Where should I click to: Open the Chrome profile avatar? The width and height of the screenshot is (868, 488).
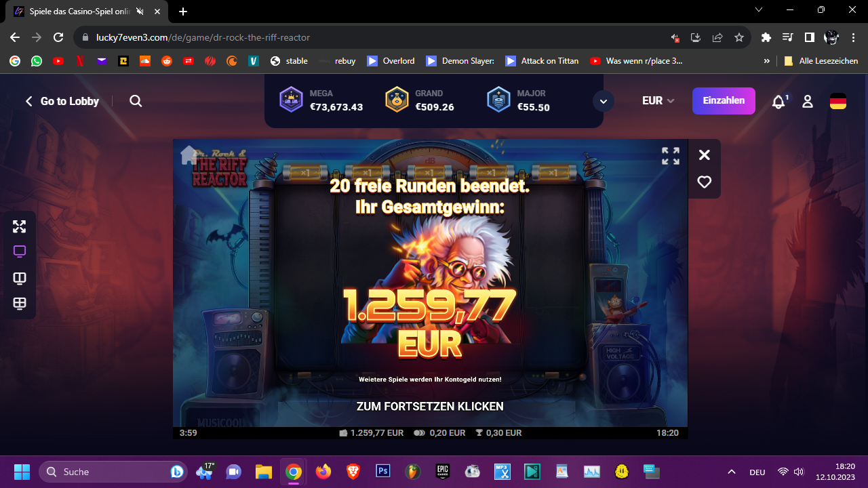(831, 37)
